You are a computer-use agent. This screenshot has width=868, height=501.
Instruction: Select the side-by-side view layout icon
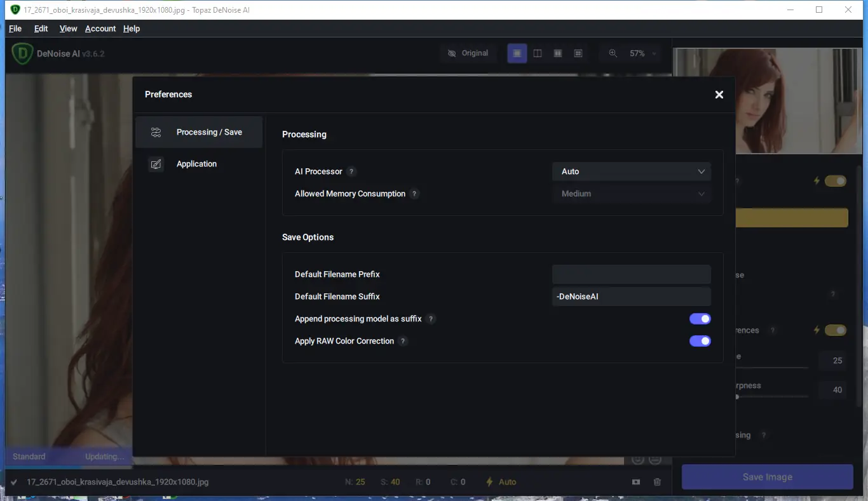pos(558,53)
